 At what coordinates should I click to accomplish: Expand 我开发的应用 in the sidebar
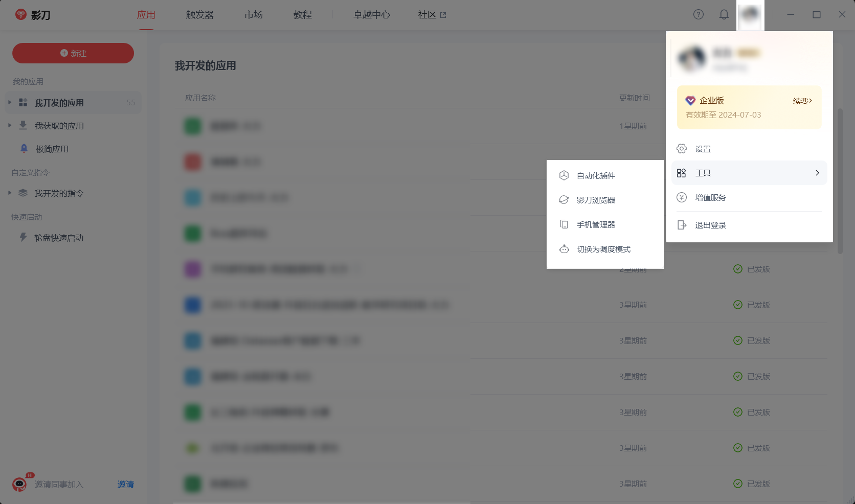tap(9, 102)
